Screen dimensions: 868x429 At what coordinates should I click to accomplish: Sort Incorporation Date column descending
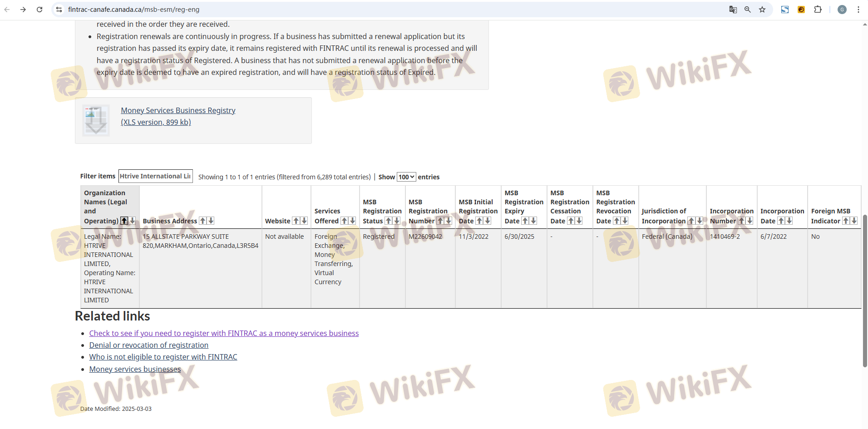pos(789,221)
